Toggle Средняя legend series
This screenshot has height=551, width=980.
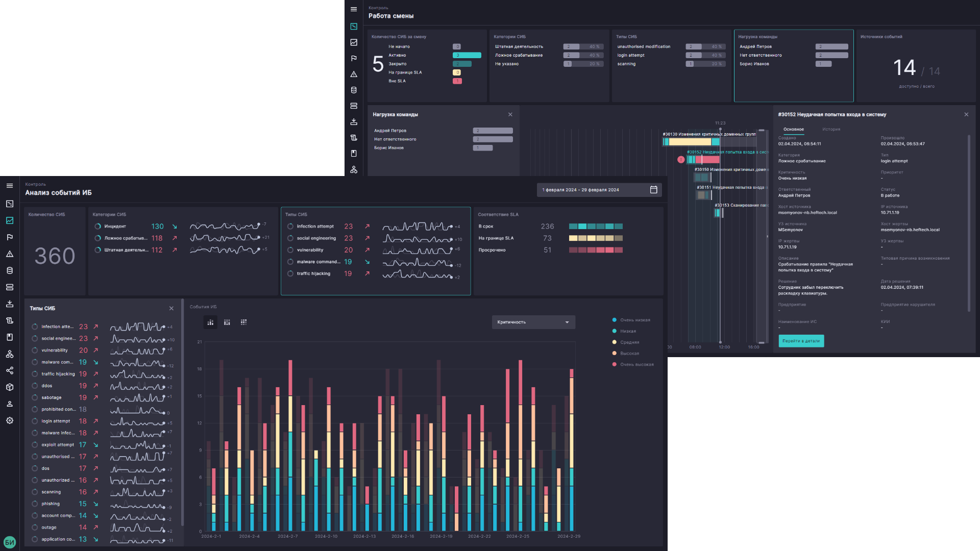point(626,342)
